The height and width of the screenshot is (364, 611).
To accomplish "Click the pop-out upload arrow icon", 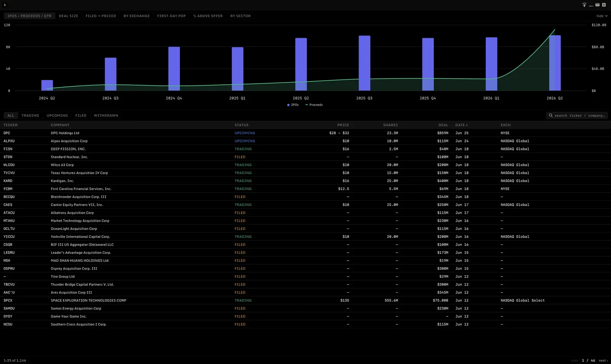I will coord(584,5).
